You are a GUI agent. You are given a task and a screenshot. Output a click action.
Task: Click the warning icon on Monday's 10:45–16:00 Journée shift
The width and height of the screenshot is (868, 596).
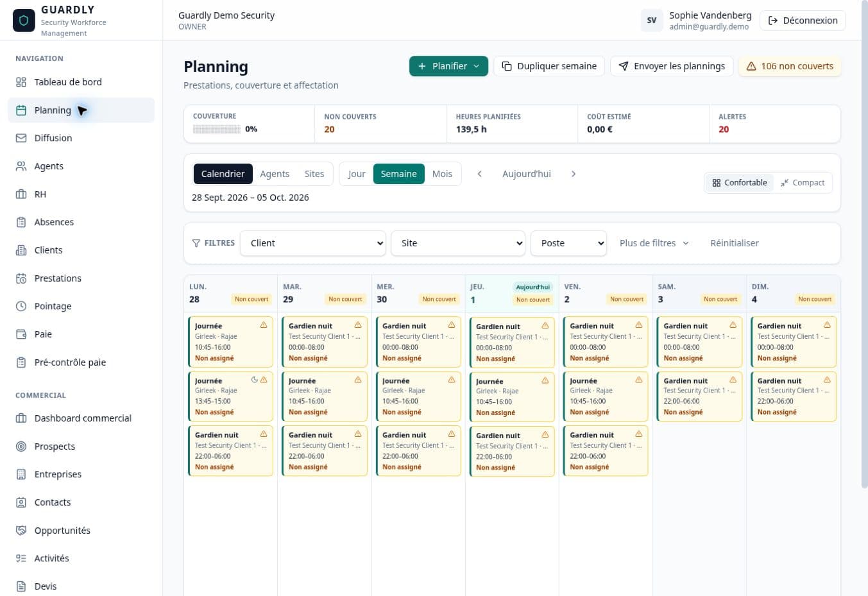[264, 325]
